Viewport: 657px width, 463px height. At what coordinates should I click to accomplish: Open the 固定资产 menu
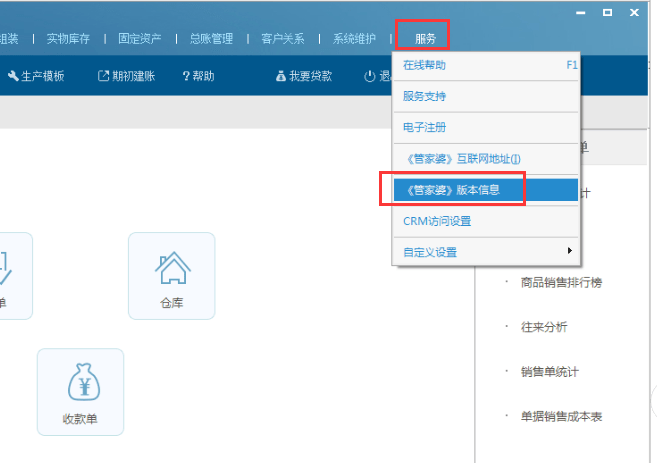140,39
